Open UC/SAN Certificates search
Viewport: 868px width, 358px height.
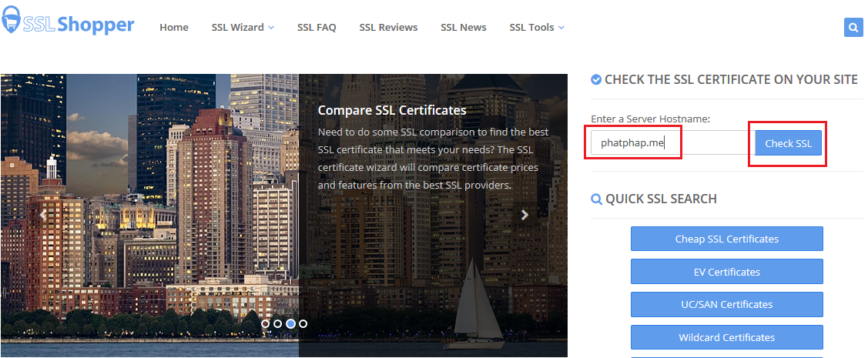pyautogui.click(x=727, y=304)
